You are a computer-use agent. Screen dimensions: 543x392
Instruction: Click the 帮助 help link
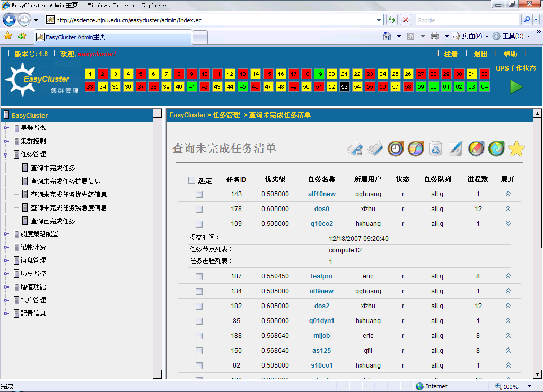click(x=511, y=54)
